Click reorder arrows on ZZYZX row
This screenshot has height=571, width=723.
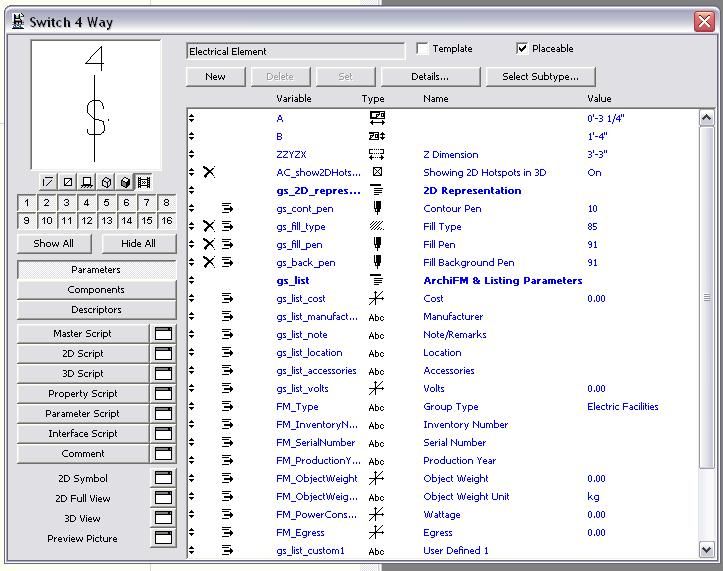(x=192, y=155)
